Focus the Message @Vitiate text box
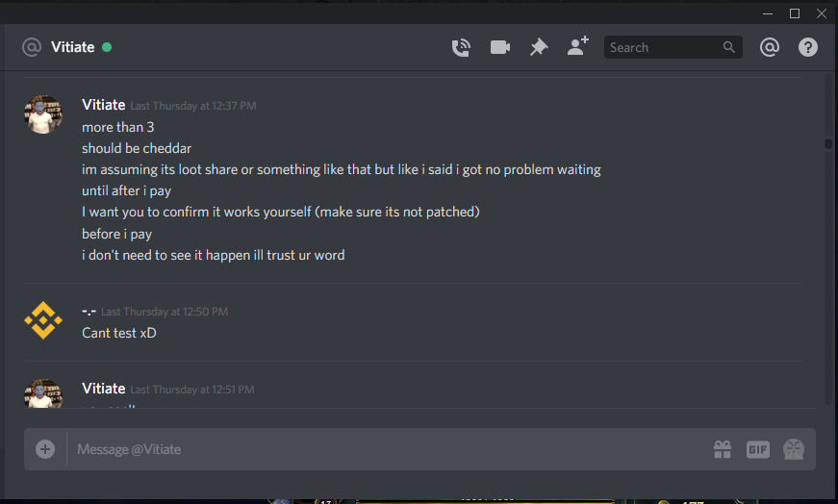The width and height of the screenshot is (838, 504). (x=391, y=449)
